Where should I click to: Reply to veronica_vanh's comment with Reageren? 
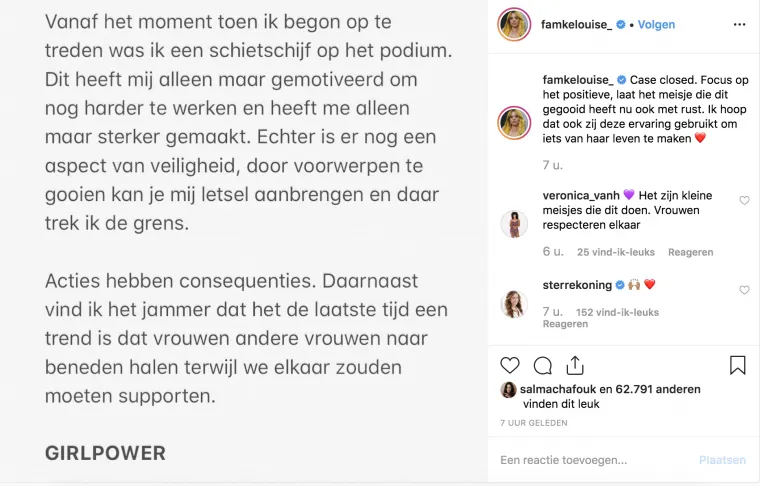point(691,252)
